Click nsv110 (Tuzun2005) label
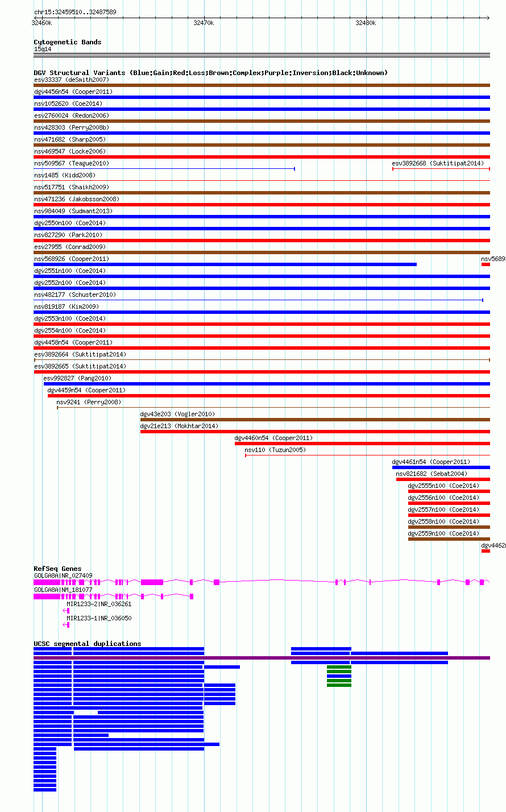This screenshot has width=506, height=812. [x=275, y=450]
